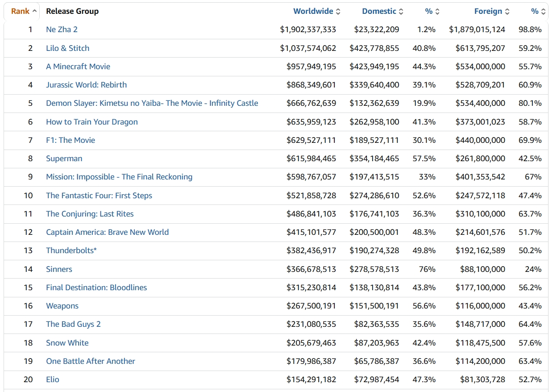Sort by the Rank column header
Image resolution: width=553 pixels, height=392 pixels.
[21, 11]
